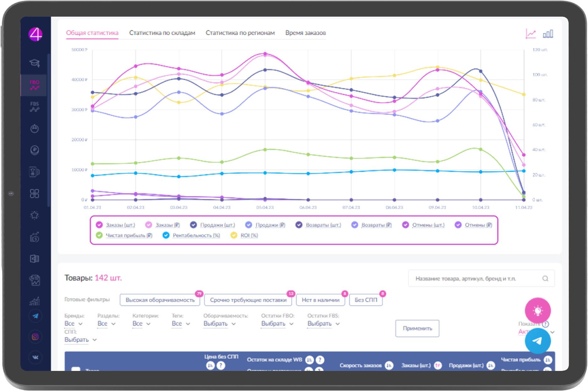Toggle the Заказы (шт.) series in legend
The height and width of the screenshot is (391, 588).
pos(99,225)
